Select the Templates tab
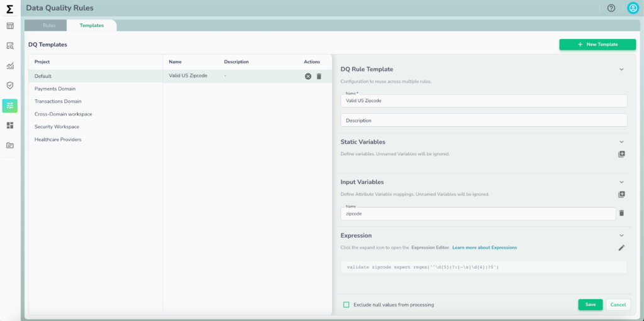644x321 pixels. [92, 25]
